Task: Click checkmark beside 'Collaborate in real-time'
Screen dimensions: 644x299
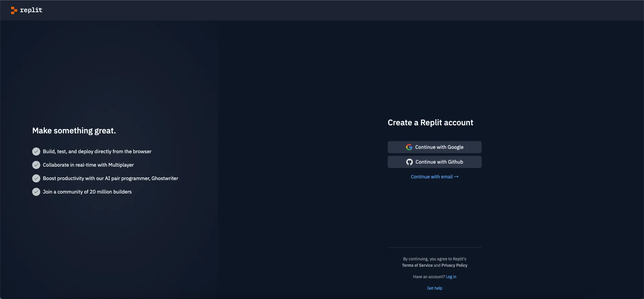Action: pos(36,165)
